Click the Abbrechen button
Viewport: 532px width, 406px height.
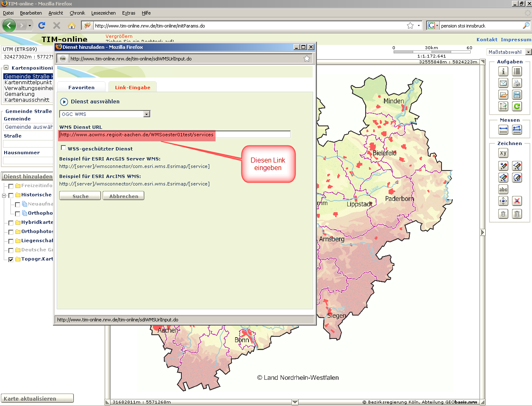[x=123, y=196]
